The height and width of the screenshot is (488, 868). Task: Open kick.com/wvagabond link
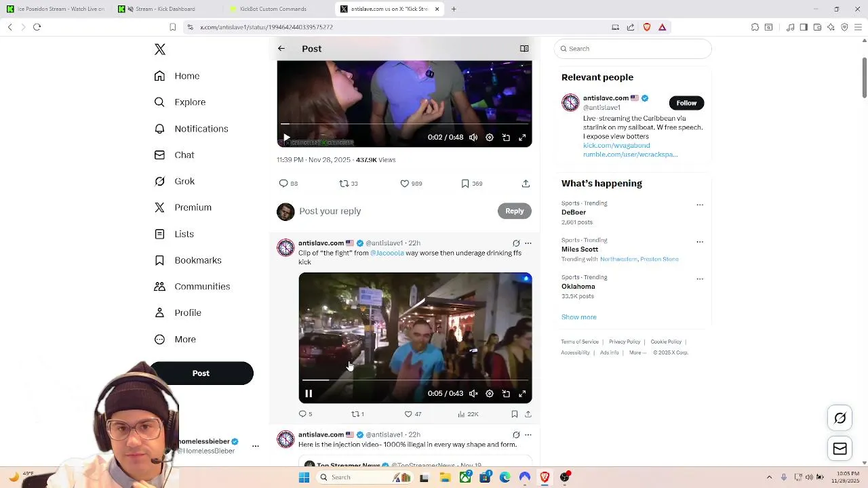(x=616, y=146)
